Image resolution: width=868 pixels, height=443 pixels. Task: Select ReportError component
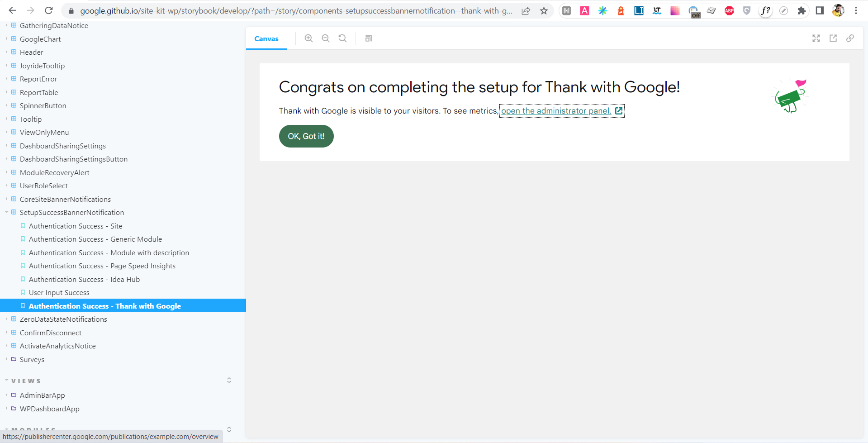point(38,79)
